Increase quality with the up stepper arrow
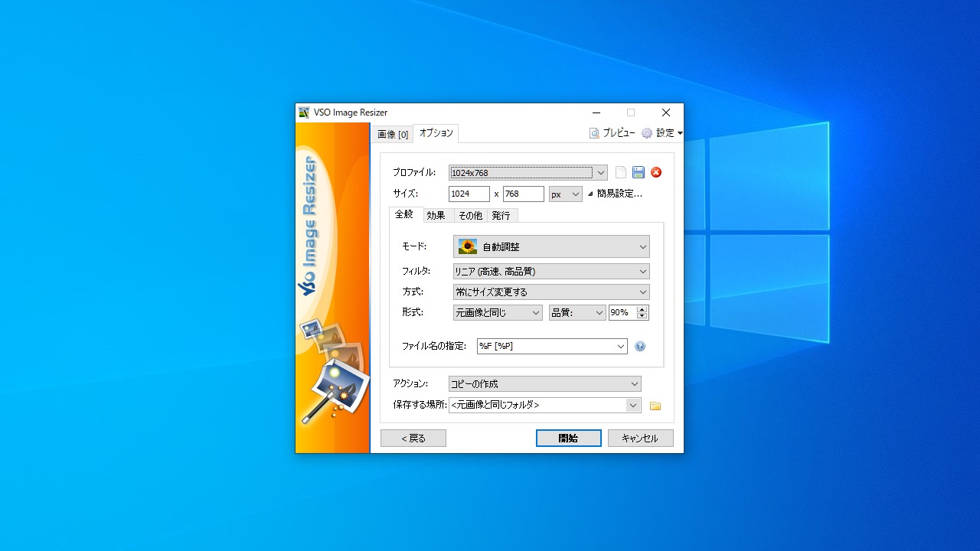The image size is (980, 551). click(x=642, y=308)
